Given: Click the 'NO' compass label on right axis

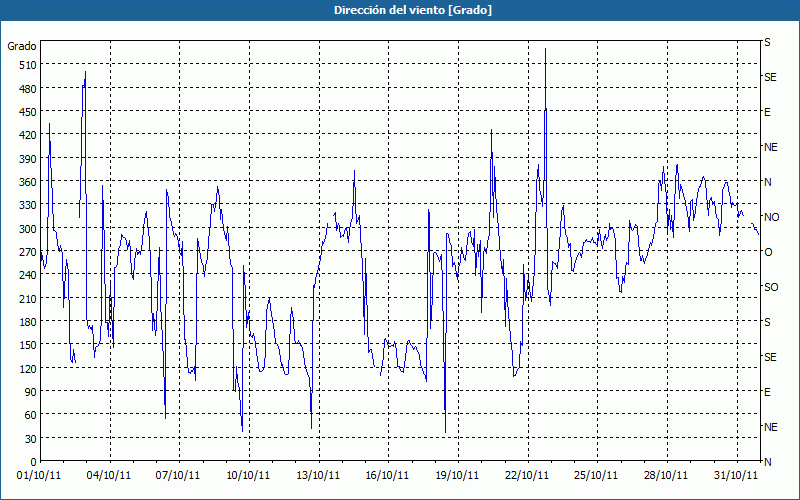Looking at the screenshot, I should click(x=772, y=217).
